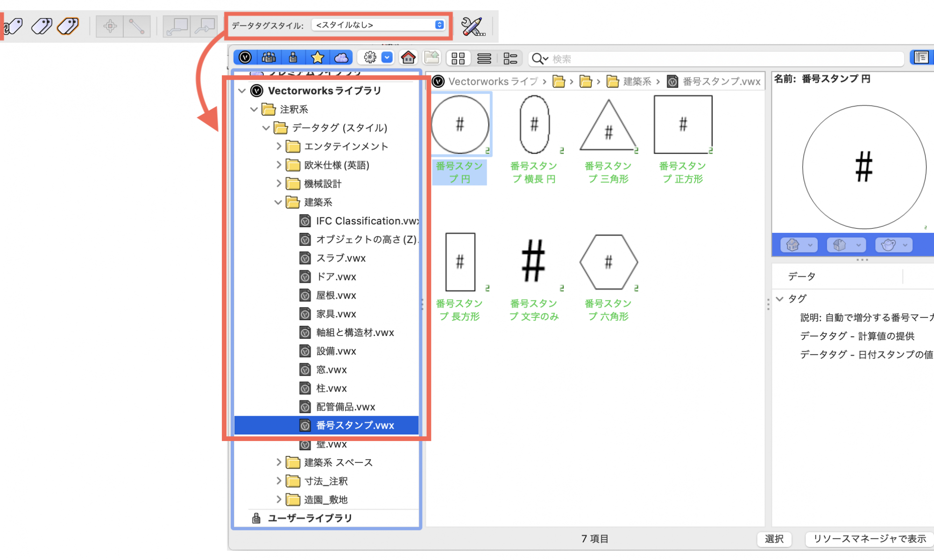Toggle workgroup libraries filter icon

(269, 58)
